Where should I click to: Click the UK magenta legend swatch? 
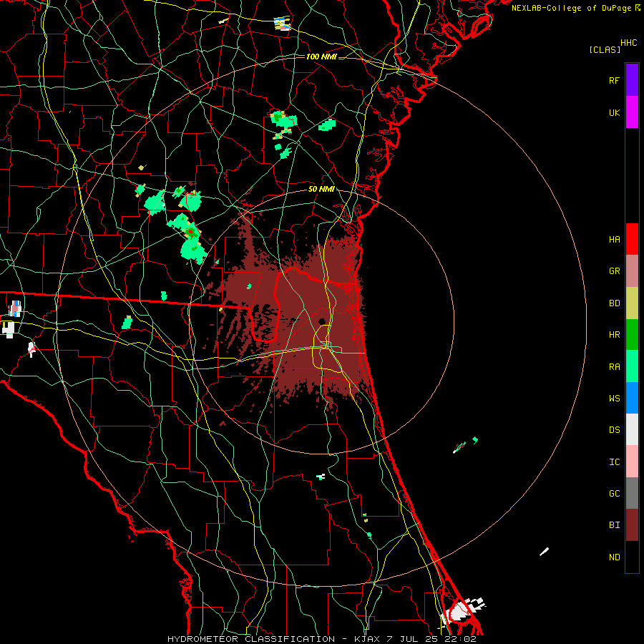click(632, 112)
